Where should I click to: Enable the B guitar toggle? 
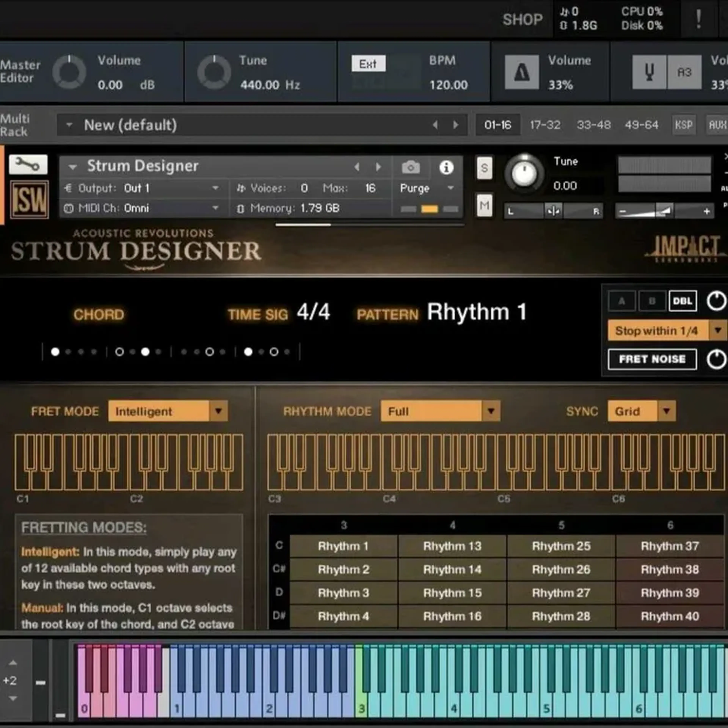tap(652, 301)
